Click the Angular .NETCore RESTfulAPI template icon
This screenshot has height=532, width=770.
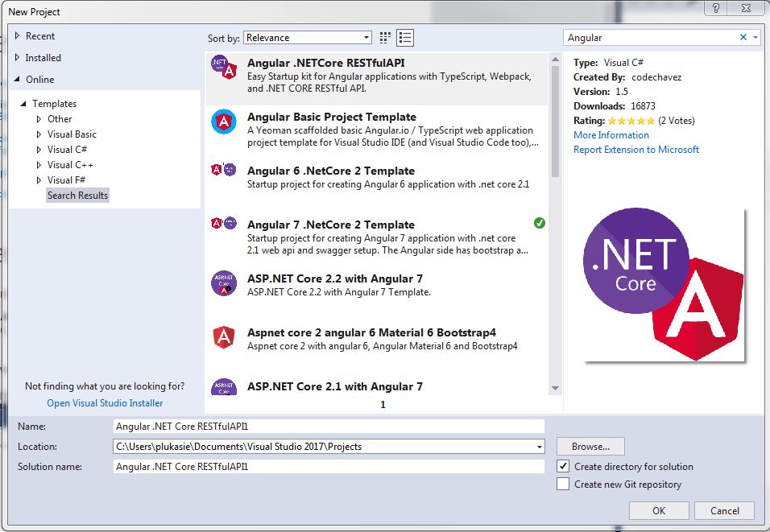coord(224,68)
